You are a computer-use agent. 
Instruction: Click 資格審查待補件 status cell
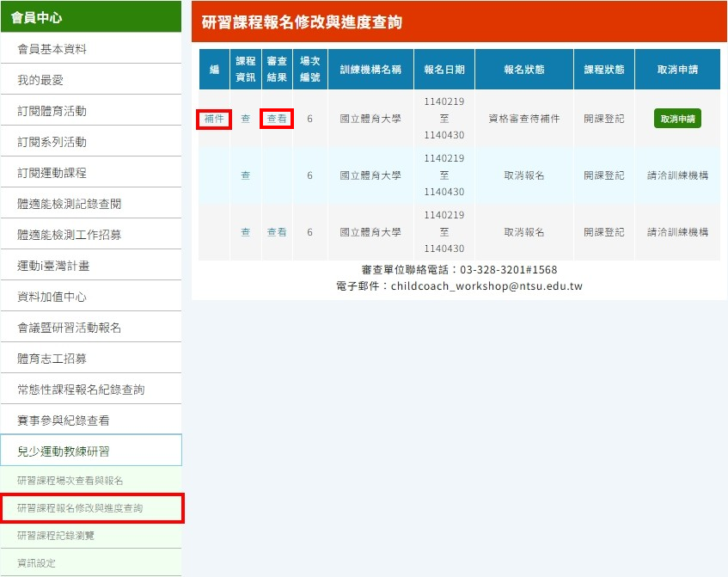coord(524,119)
